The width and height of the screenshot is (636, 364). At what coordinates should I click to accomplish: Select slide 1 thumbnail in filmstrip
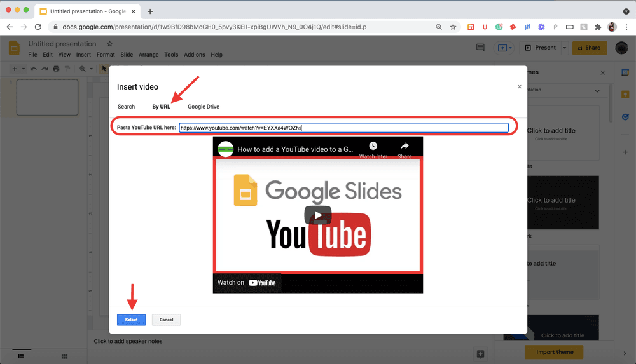pyautogui.click(x=47, y=97)
